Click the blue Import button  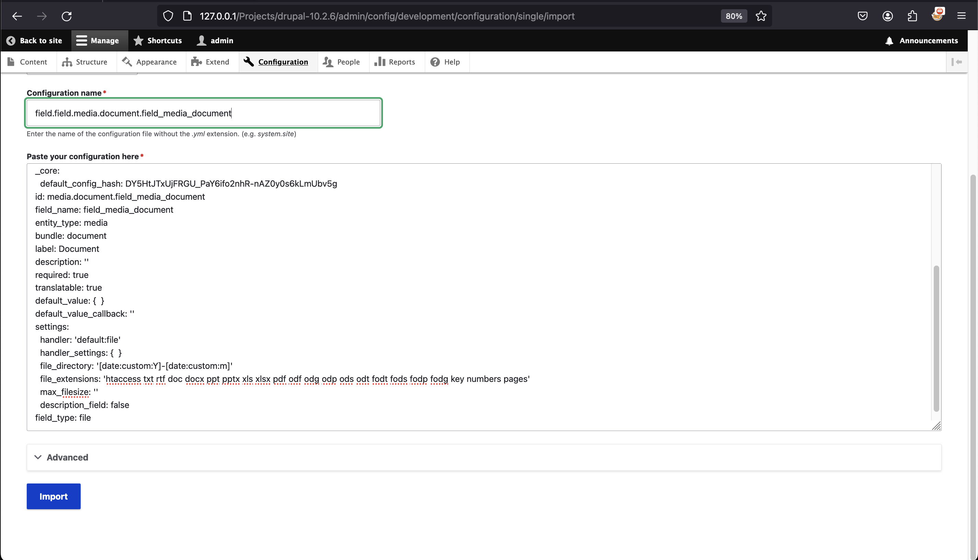(54, 496)
